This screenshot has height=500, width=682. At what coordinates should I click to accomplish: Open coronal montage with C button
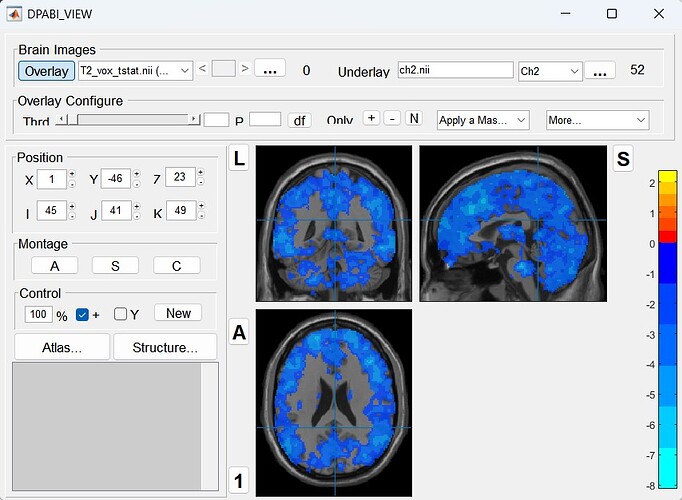coord(176,265)
